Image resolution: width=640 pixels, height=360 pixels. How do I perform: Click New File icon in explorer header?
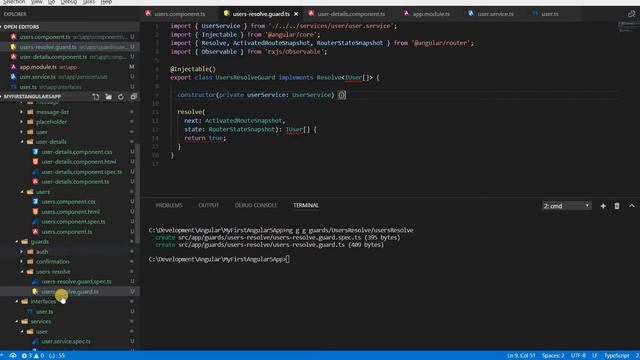pyautogui.click(x=96, y=97)
